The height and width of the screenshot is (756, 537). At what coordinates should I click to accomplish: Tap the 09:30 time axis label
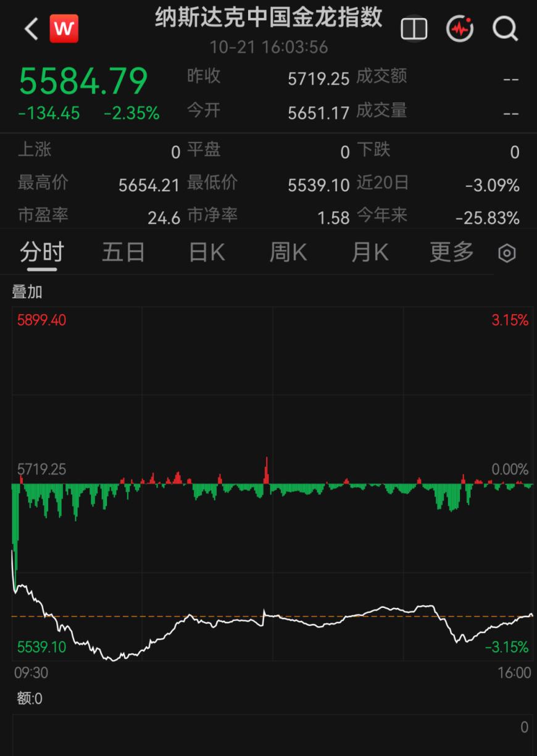[x=31, y=673]
